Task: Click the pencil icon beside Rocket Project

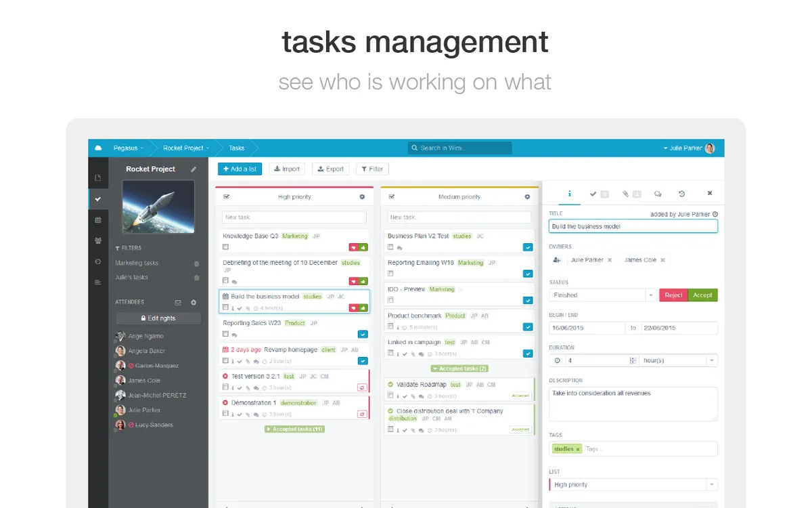Action: [194, 169]
